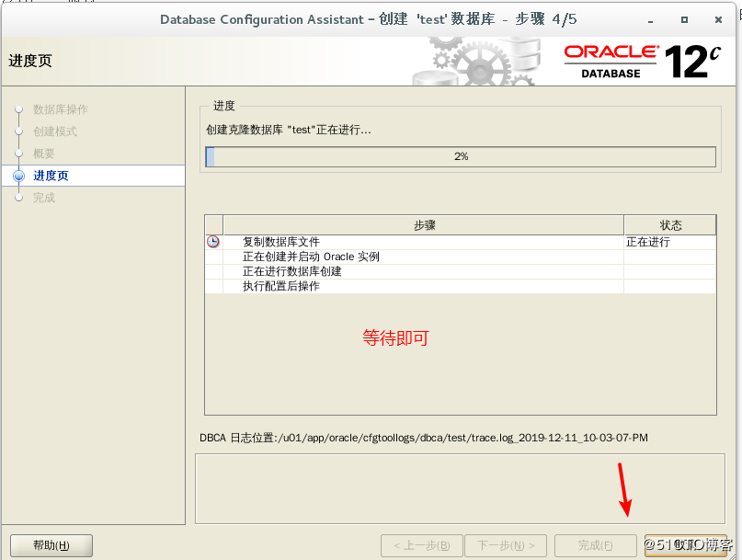Click the 正在进行 status cell
Screen dimensions: 742x560
tap(669, 242)
